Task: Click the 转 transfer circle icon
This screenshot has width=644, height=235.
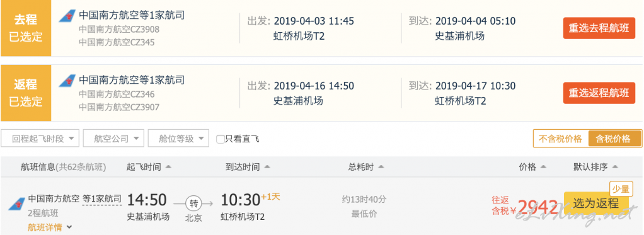Action: coord(192,202)
